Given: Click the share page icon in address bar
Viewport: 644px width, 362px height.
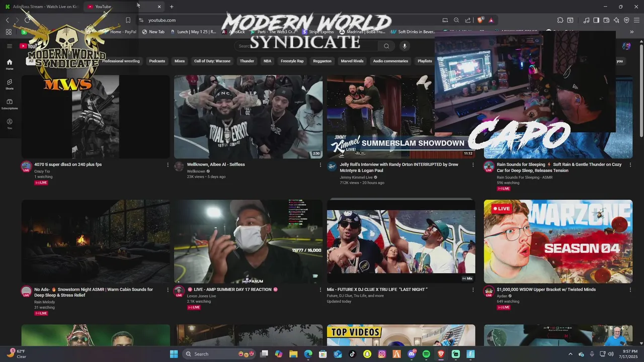Looking at the screenshot, I should pos(468,20).
